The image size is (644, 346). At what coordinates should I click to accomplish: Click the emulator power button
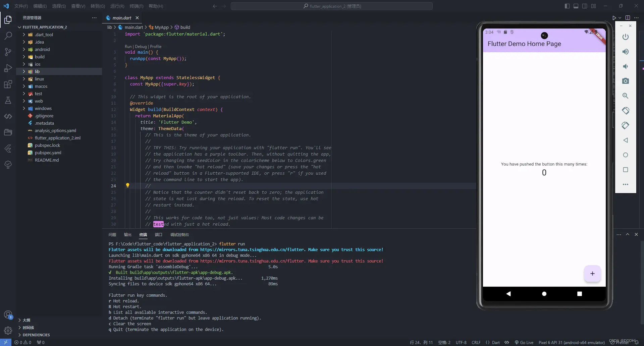625,37
